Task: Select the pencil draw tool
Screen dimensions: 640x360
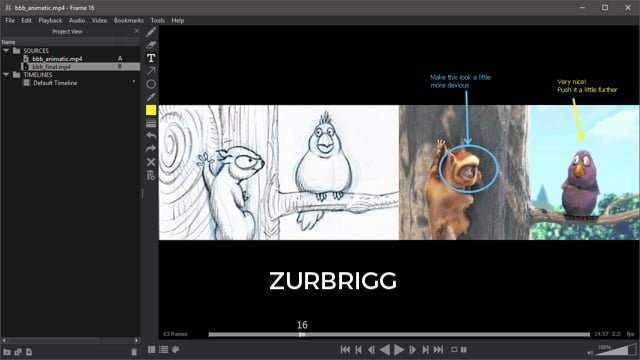Action: pyautogui.click(x=151, y=32)
